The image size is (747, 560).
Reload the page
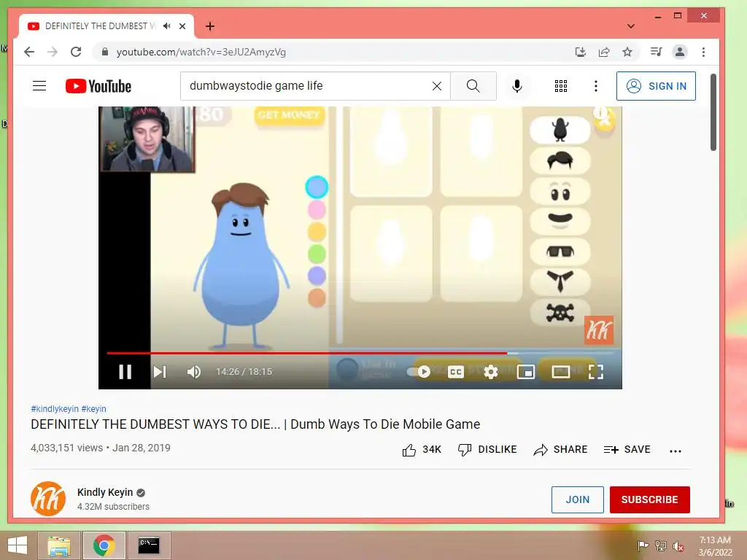[76, 52]
